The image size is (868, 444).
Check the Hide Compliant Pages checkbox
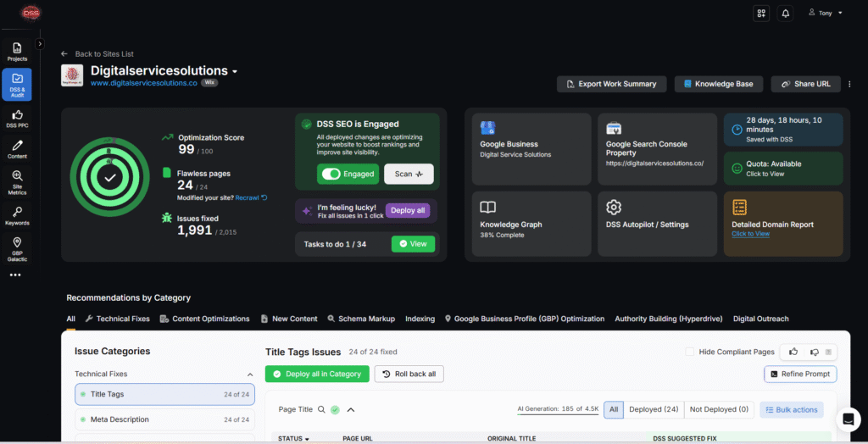[x=690, y=352]
